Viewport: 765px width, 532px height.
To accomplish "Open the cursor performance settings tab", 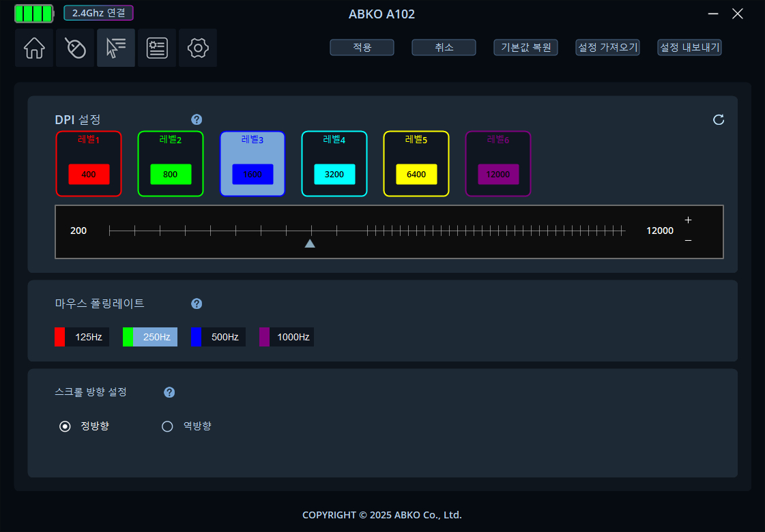I will (116, 48).
